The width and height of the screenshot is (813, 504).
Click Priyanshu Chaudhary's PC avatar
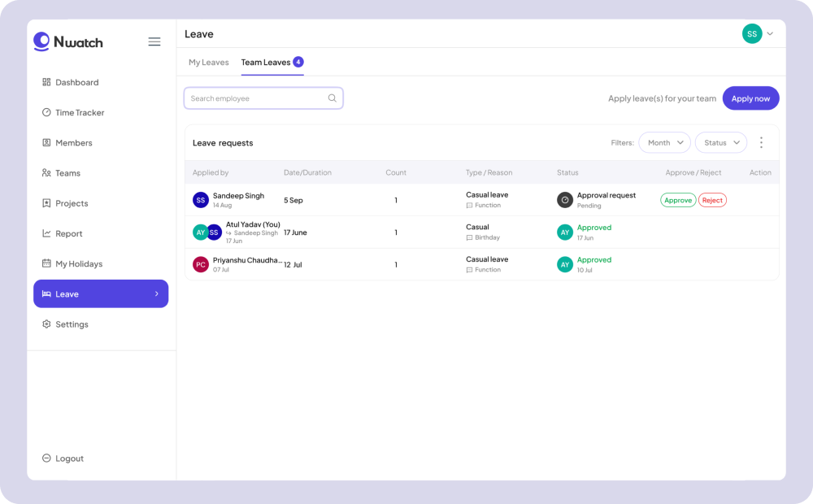click(x=201, y=264)
